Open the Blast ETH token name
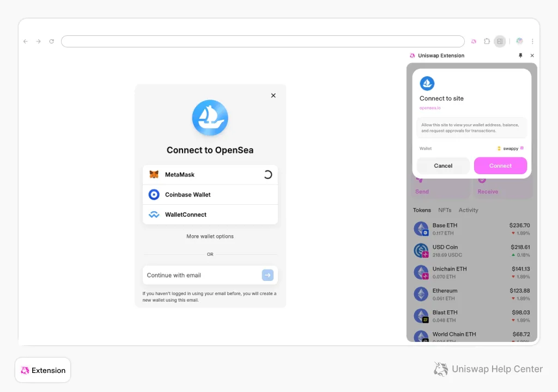The width and height of the screenshot is (558, 392). (x=445, y=313)
